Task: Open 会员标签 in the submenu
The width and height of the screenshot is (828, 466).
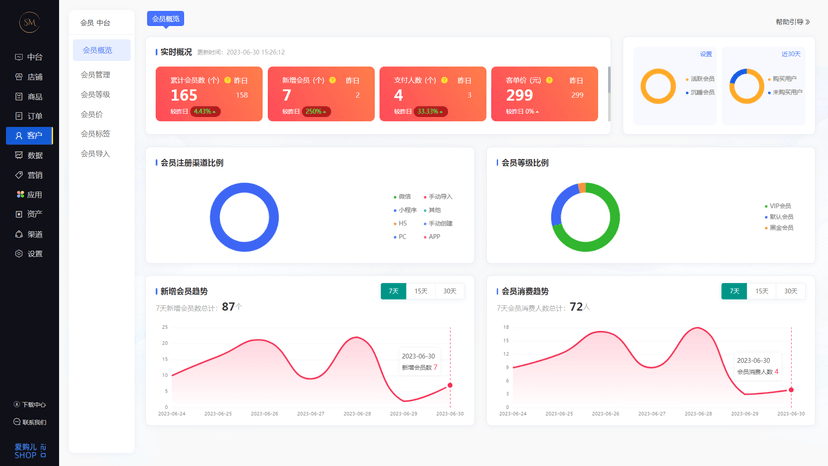Action: tap(96, 134)
